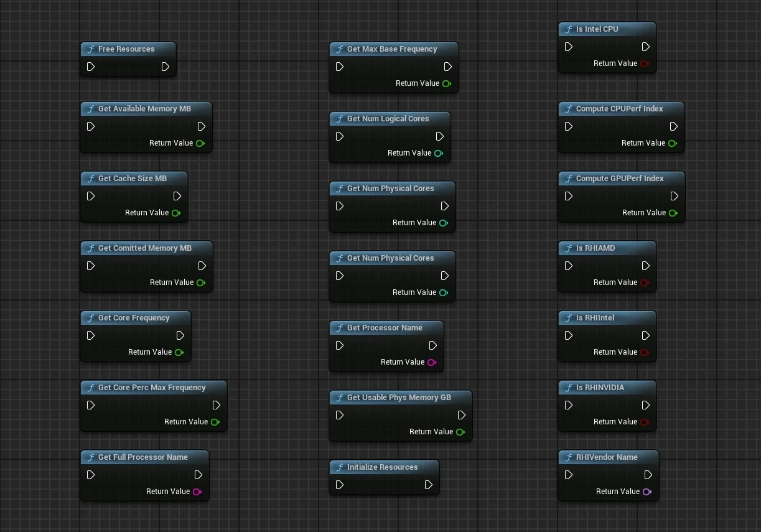The width and height of the screenshot is (761, 532).
Task: Click input exec pin on Compute GPUPerf Index
Action: pyautogui.click(x=569, y=196)
